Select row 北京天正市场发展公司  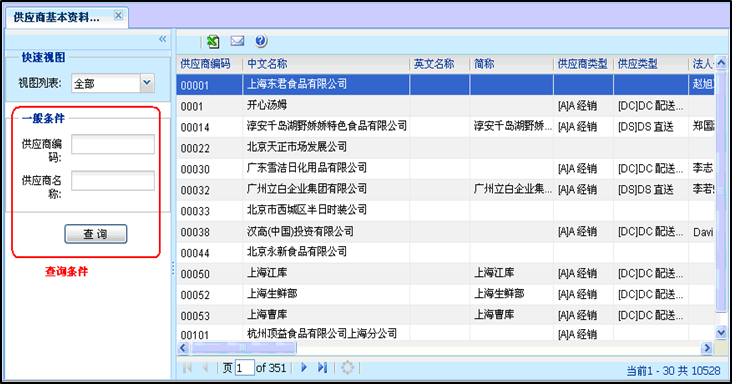pos(445,148)
